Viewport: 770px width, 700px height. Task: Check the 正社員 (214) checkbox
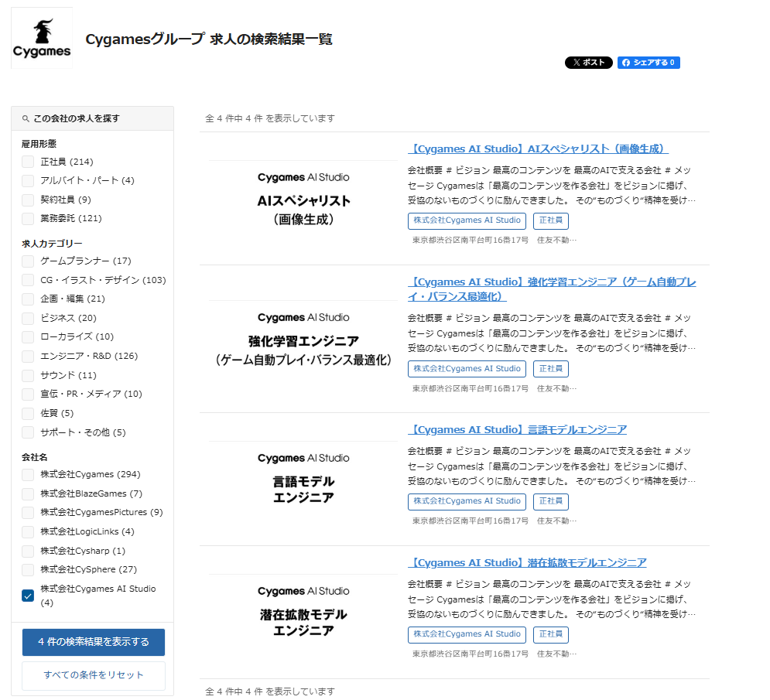pyautogui.click(x=28, y=162)
